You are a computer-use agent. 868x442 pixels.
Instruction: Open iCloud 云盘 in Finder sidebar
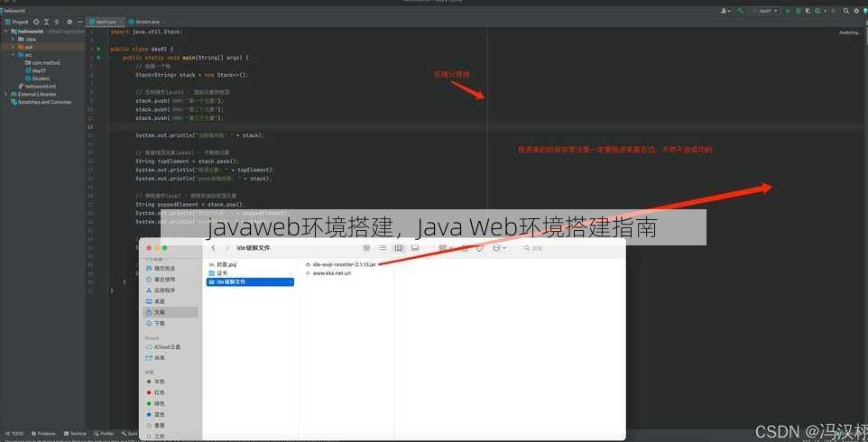tap(171, 347)
